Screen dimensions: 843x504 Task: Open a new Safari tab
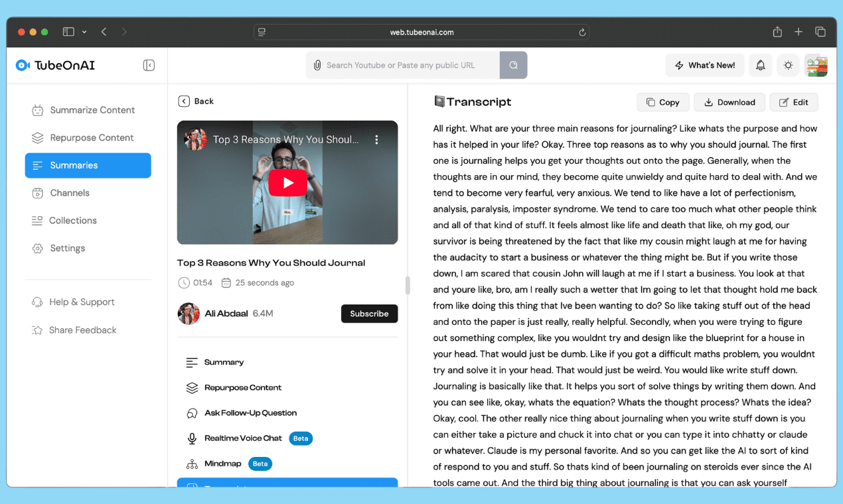[799, 32]
